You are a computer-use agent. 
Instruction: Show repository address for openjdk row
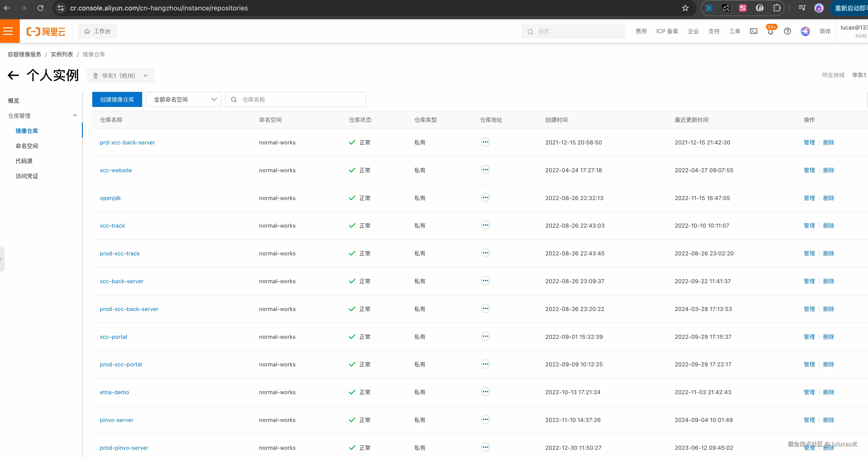tap(485, 198)
